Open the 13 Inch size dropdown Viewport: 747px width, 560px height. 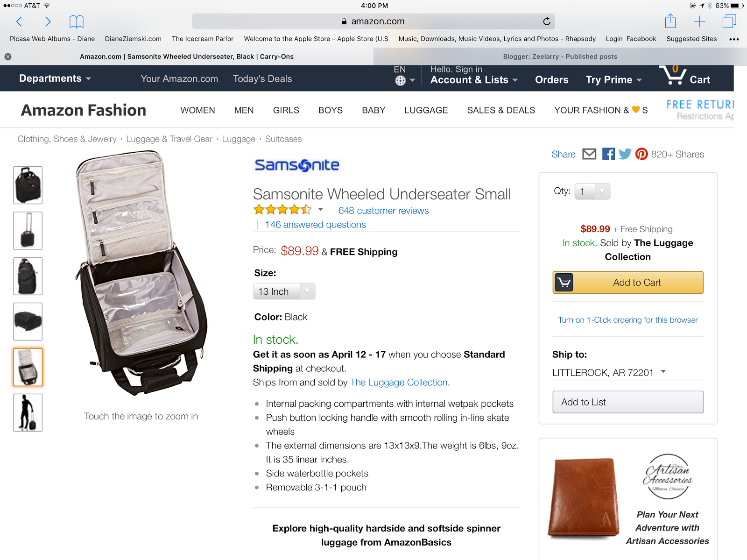pyautogui.click(x=284, y=291)
